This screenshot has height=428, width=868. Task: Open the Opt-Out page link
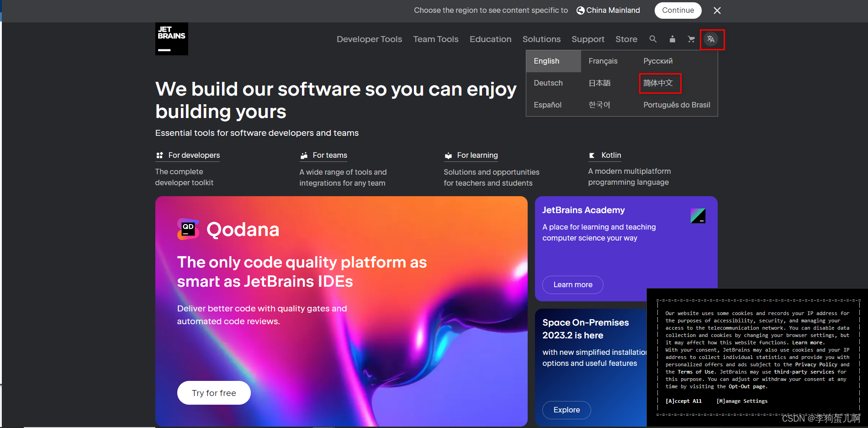point(747,386)
